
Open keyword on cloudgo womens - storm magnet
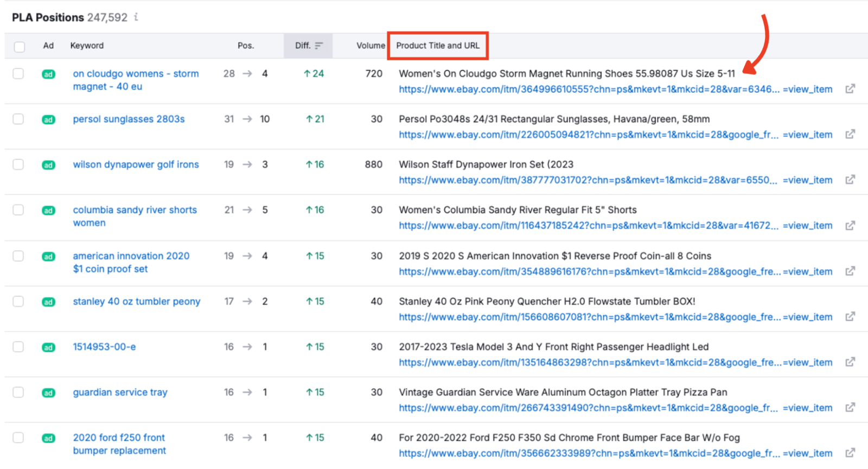[136, 80]
